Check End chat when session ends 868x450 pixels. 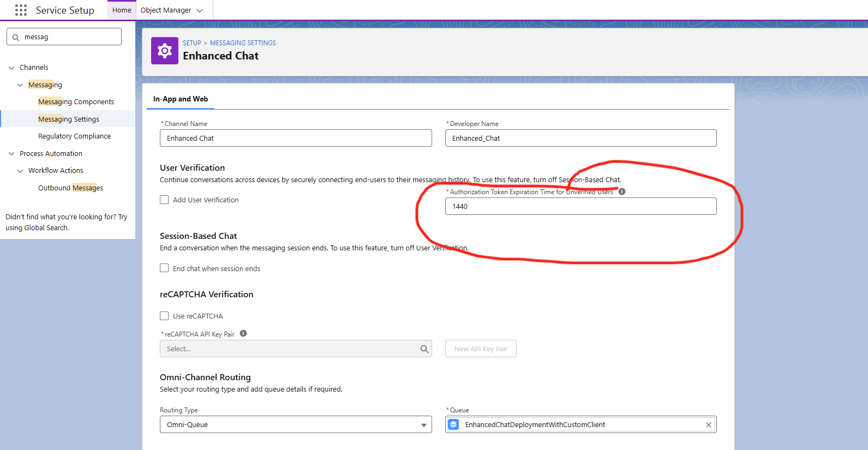point(164,268)
